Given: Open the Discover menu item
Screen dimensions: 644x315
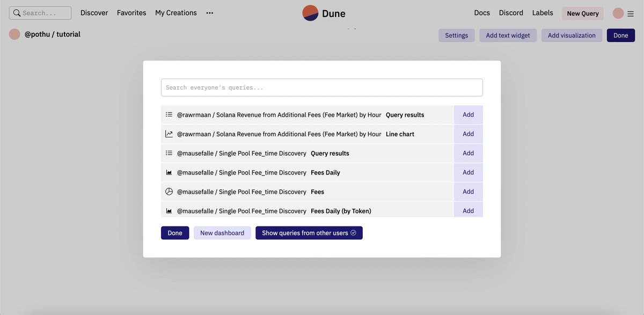Looking at the screenshot, I should 94,13.
